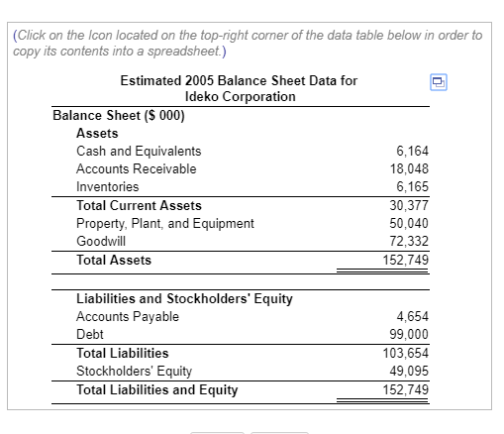The width and height of the screenshot is (504, 434).
Task: Click the Estimated 2005 Balance Sheet title
Action: coord(239,88)
